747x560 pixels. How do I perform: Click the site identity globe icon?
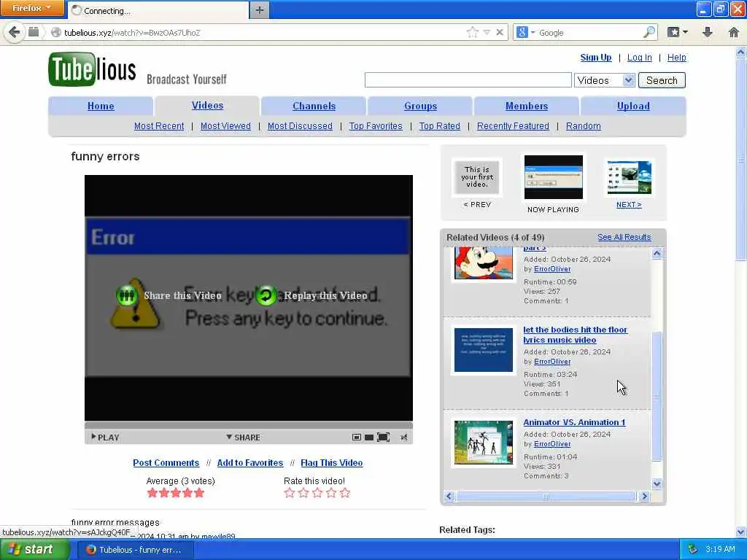[x=55, y=32]
